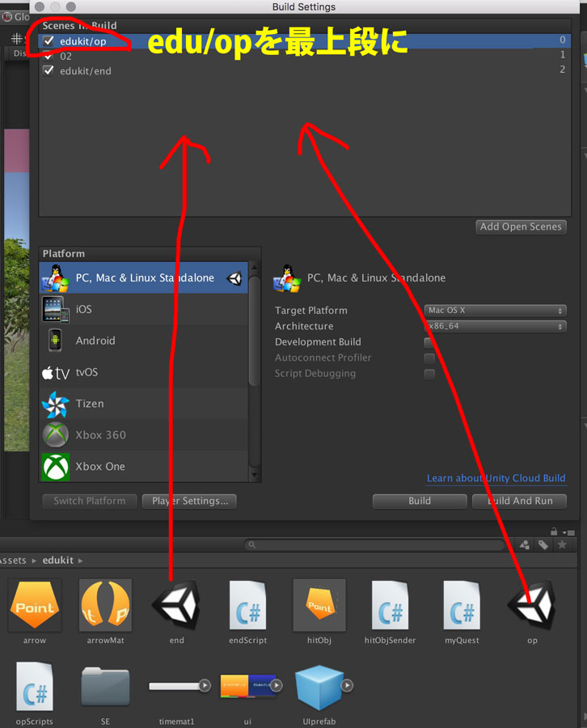587x728 pixels.
Task: Click the platform list scrollbar thumb
Action: click(254, 331)
